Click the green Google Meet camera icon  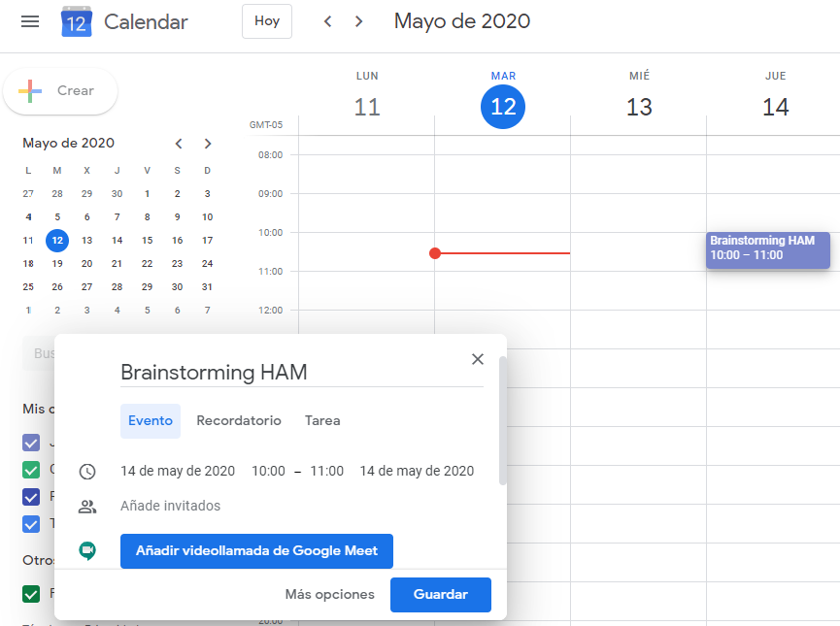coord(87,550)
